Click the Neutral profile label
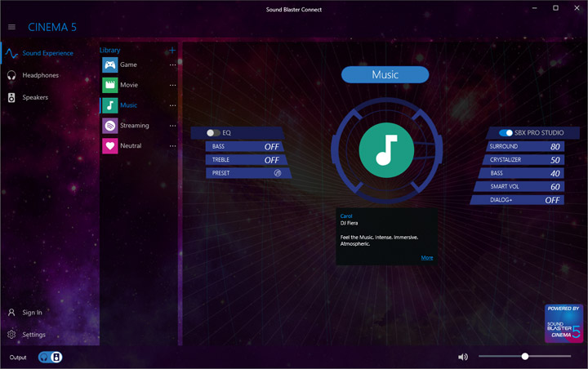 point(131,146)
